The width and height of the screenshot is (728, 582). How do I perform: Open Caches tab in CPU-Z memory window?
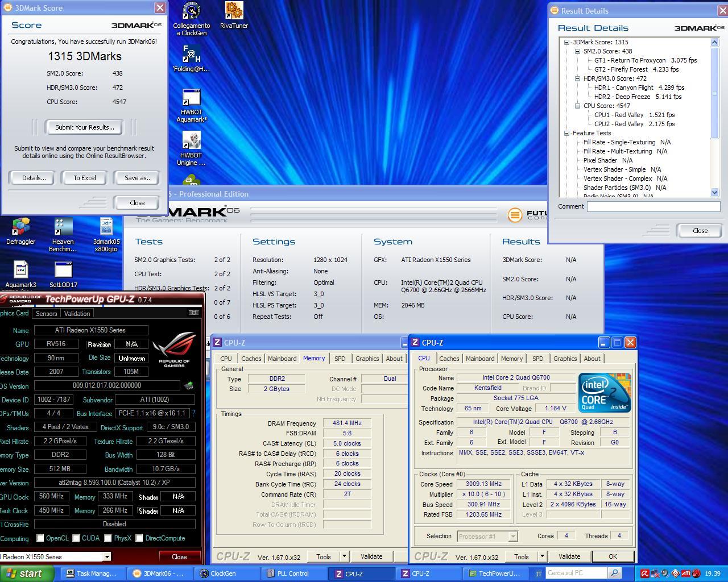pos(251,359)
